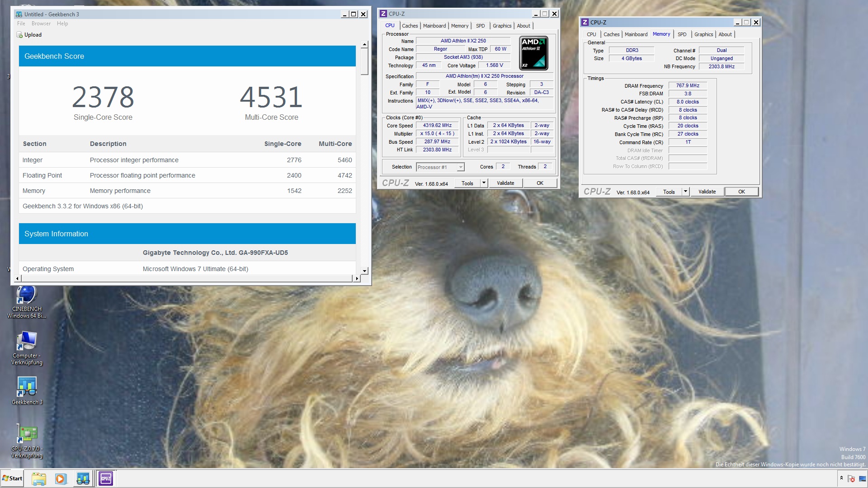Open the Processor #1 selection dropdown

coord(440,167)
